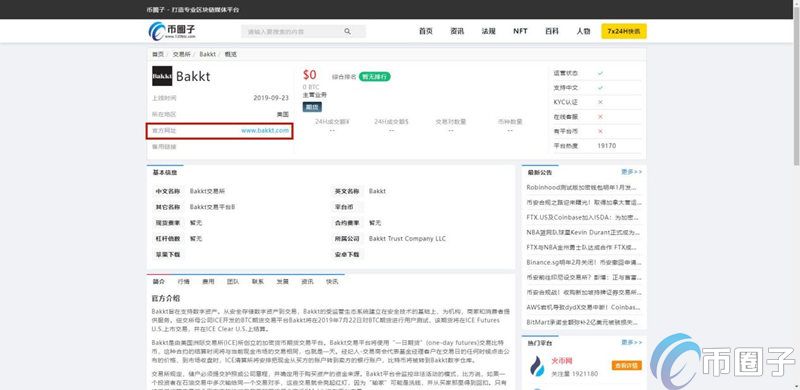Click the 火币网 platform name

point(562,361)
